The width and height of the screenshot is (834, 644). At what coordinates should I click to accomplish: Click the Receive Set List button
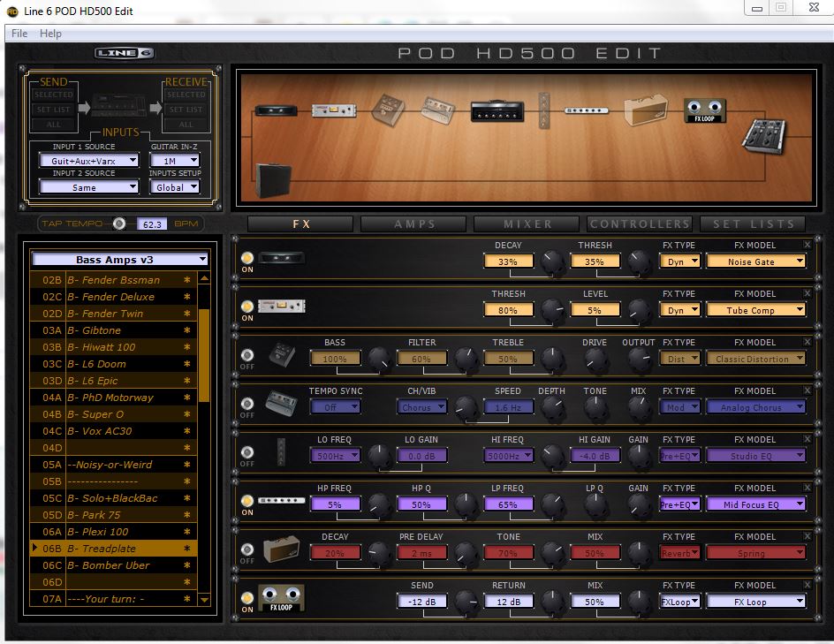click(186, 110)
